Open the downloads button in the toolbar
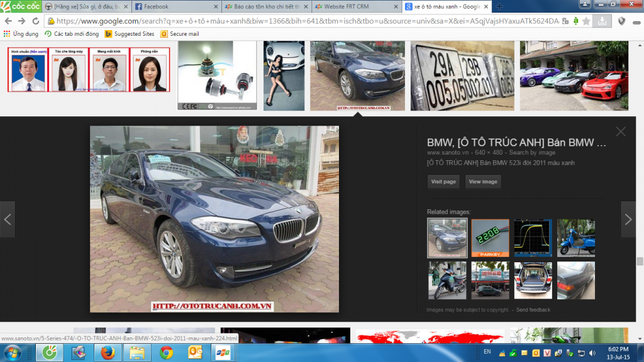Viewport: 644px width, 362px height. tap(602, 21)
